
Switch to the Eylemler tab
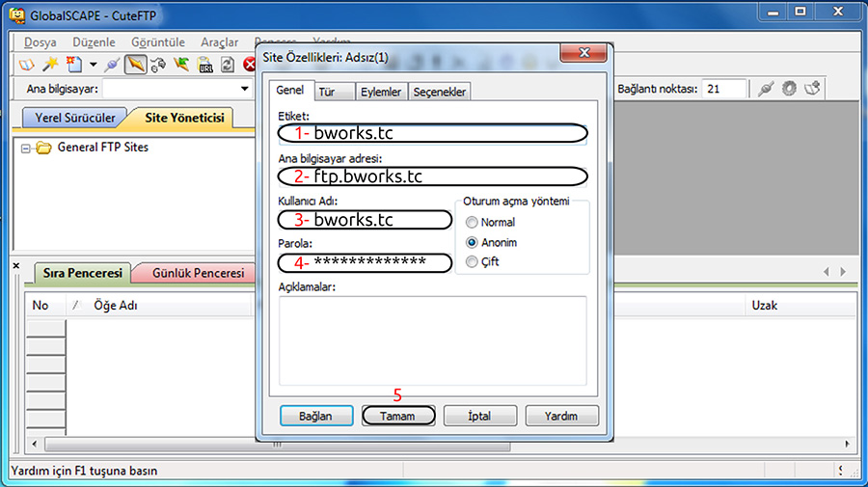[x=381, y=92]
